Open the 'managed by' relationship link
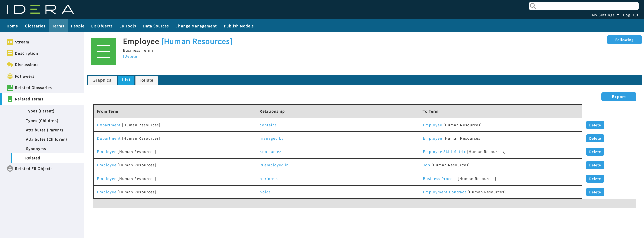Image resolution: width=644 pixels, height=238 pixels. click(x=272, y=138)
